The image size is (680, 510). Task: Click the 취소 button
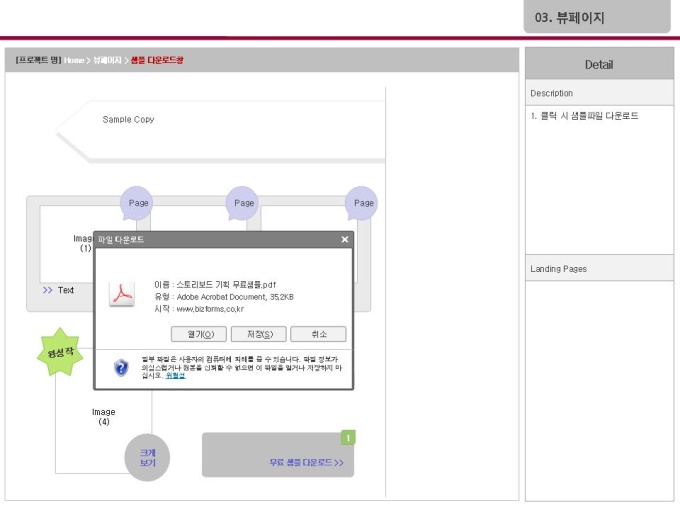click(x=318, y=334)
